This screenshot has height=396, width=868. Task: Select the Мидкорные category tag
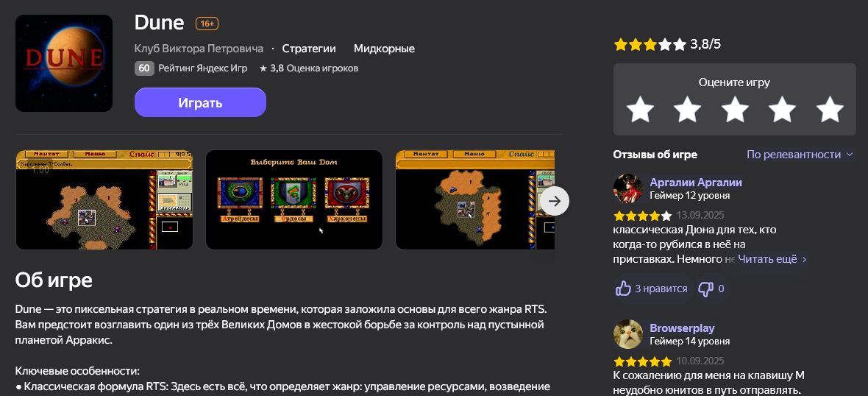[x=384, y=49]
